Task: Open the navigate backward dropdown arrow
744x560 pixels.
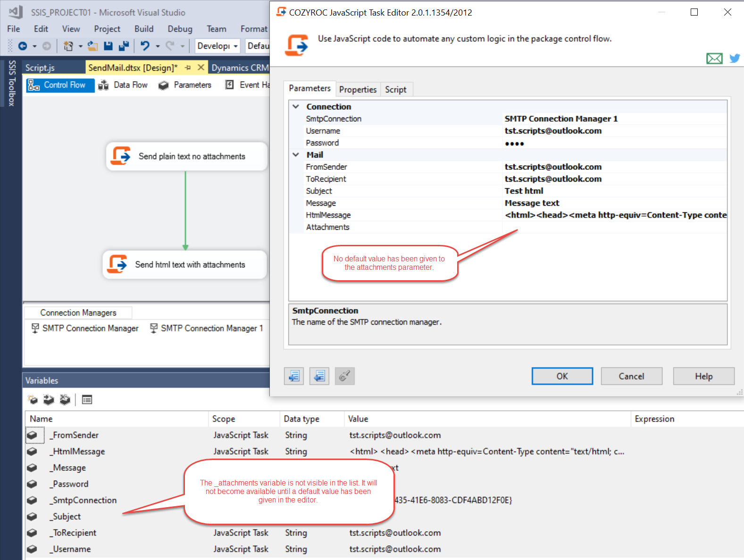Action: coord(34,46)
